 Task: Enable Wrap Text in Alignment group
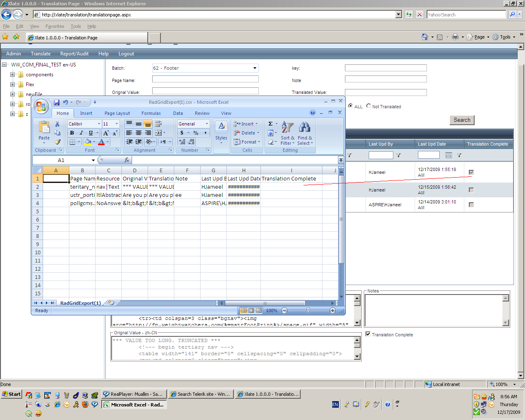(x=158, y=123)
